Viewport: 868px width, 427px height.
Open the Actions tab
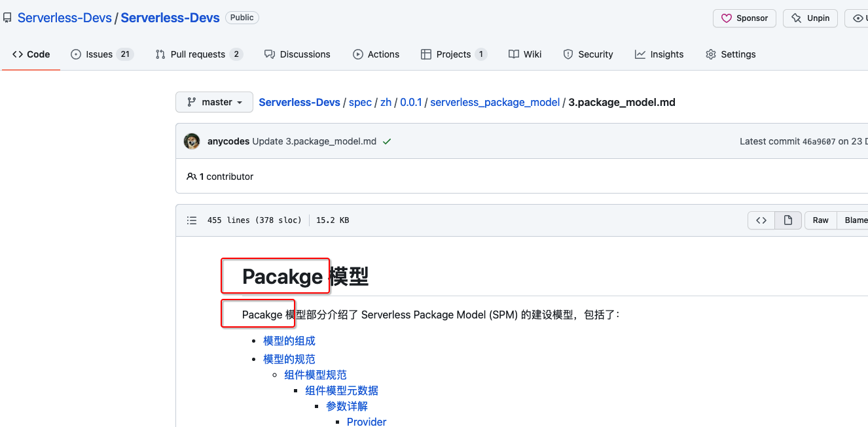[376, 54]
